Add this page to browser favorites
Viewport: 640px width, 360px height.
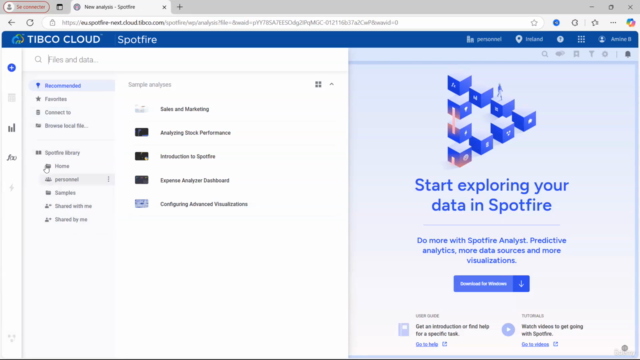tap(534, 22)
